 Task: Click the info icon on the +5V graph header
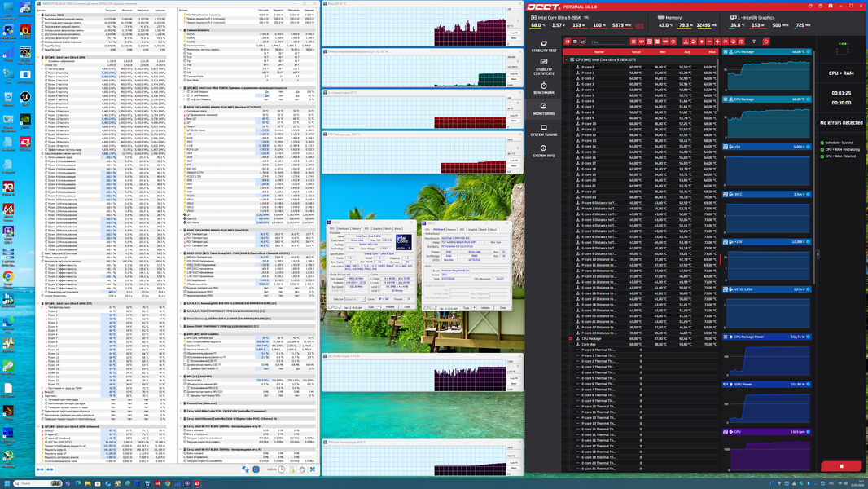coord(809,147)
